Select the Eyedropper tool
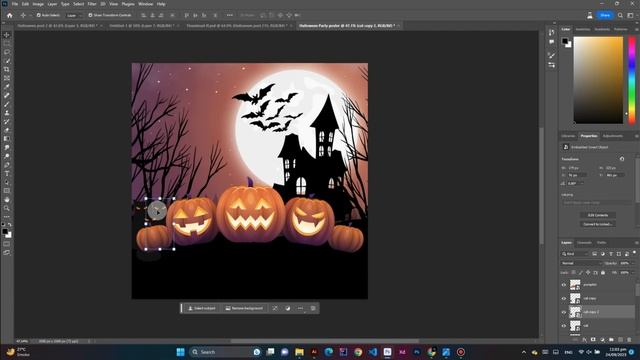The height and width of the screenshot is (360, 640). (7, 87)
